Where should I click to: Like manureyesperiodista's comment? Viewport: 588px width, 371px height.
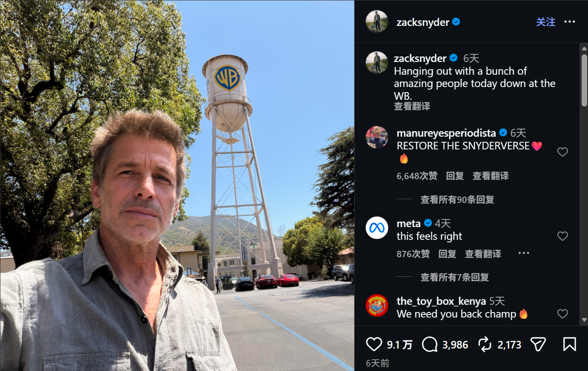coord(563,152)
